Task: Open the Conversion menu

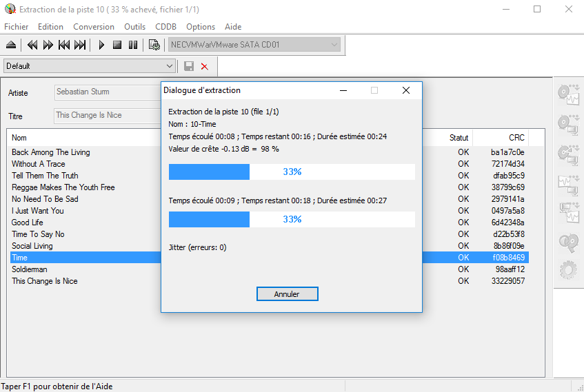Action: click(x=94, y=27)
